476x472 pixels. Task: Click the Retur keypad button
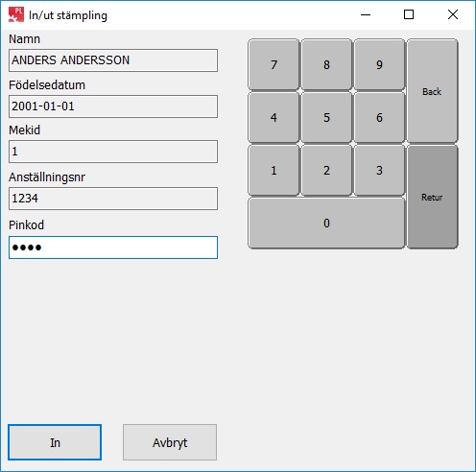pos(432,197)
